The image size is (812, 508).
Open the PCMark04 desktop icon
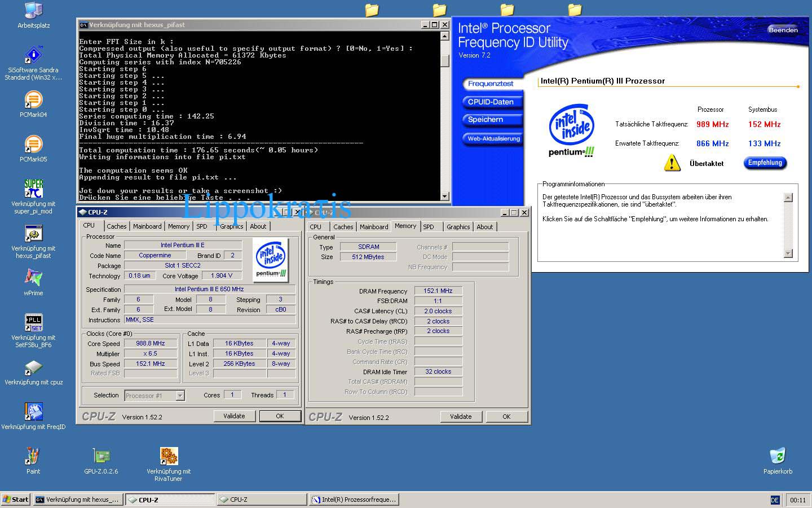pos(33,100)
